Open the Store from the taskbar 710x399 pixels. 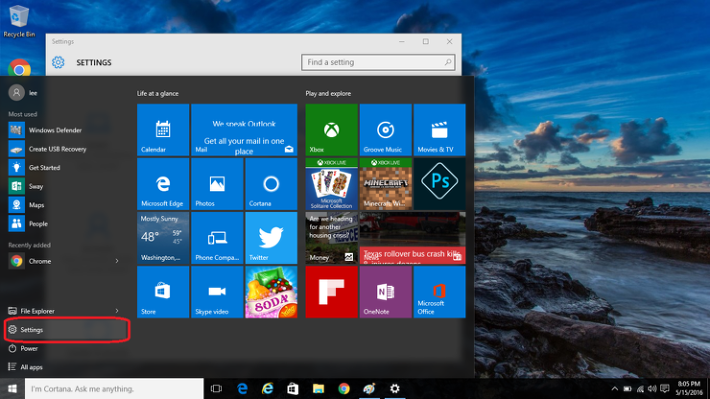click(x=293, y=389)
